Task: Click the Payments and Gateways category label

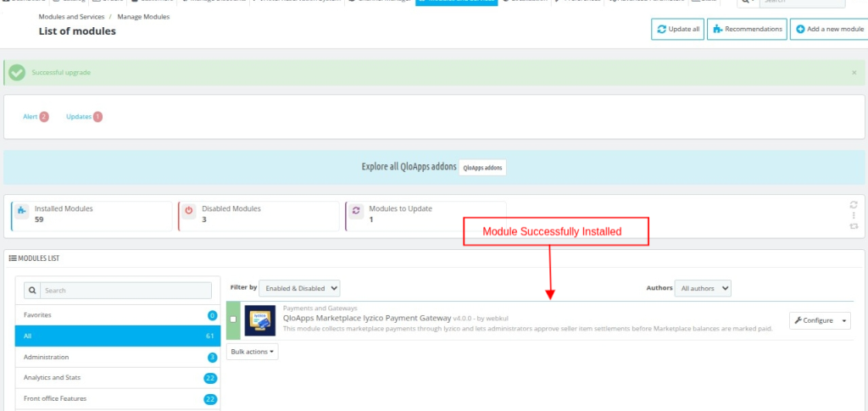Action: click(x=320, y=308)
